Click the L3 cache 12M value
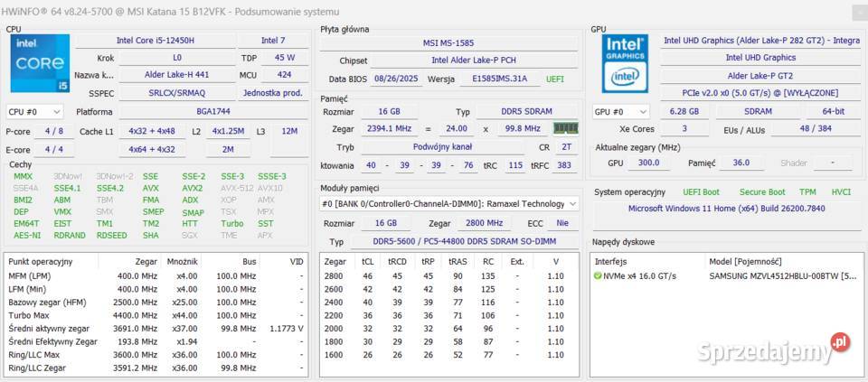The height and width of the screenshot is (382, 868). 289,132
